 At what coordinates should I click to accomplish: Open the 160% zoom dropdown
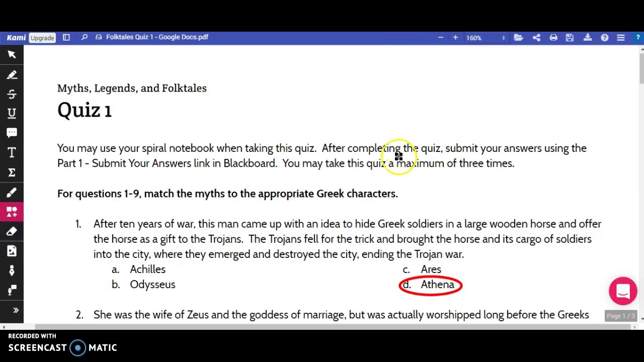point(486,38)
